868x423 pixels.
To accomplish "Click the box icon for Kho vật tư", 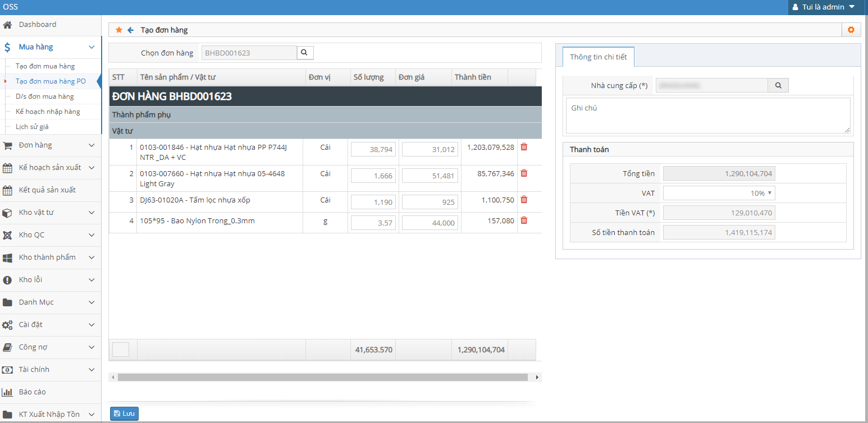I will 7,213.
